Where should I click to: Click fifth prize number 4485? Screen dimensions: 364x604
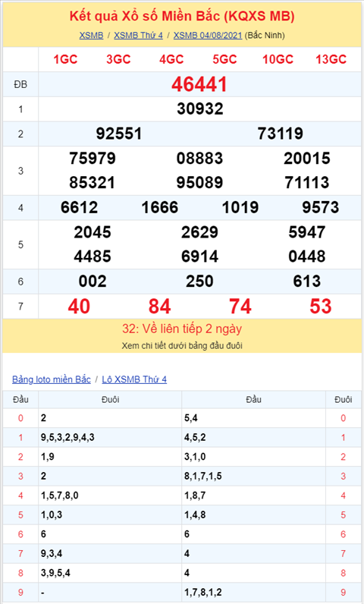(93, 256)
